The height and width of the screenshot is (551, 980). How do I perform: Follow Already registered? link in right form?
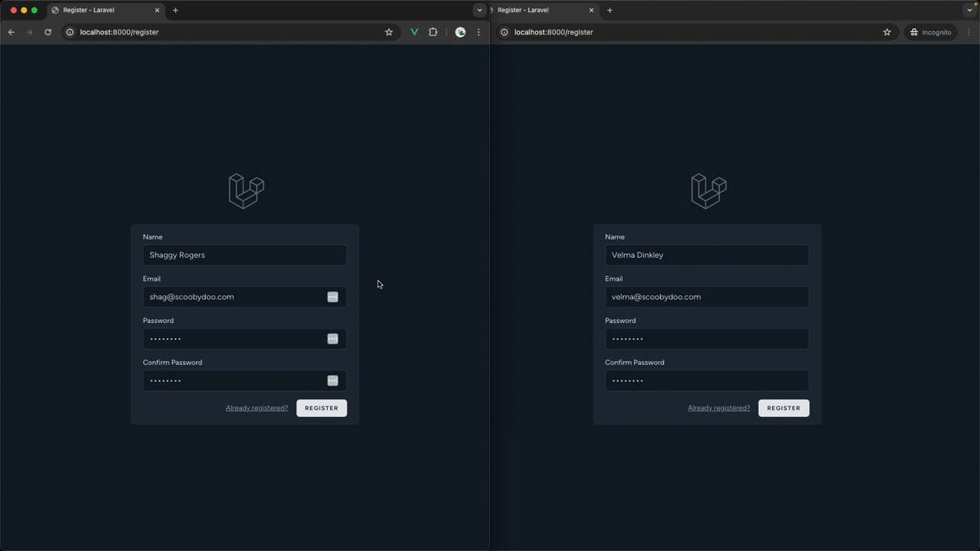coord(720,408)
